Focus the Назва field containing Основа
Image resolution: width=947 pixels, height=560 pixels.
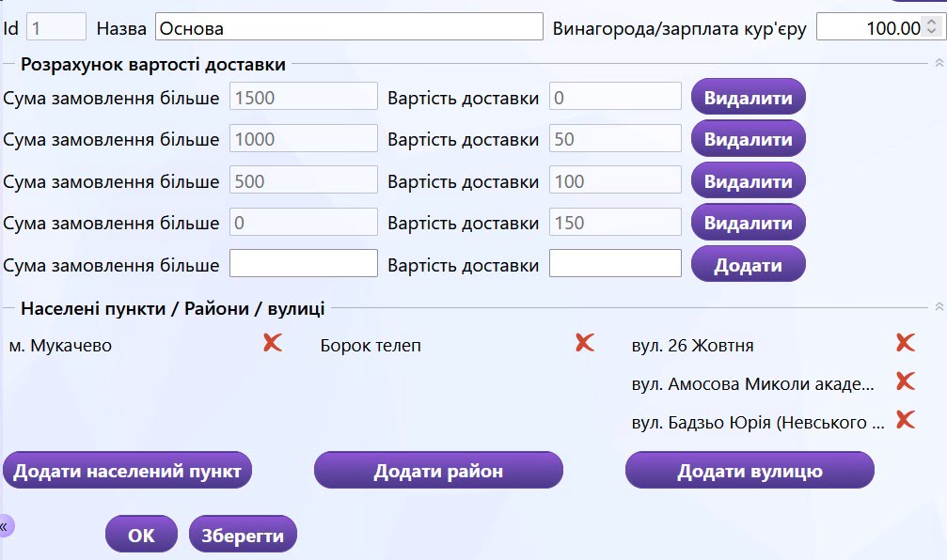[349, 27]
